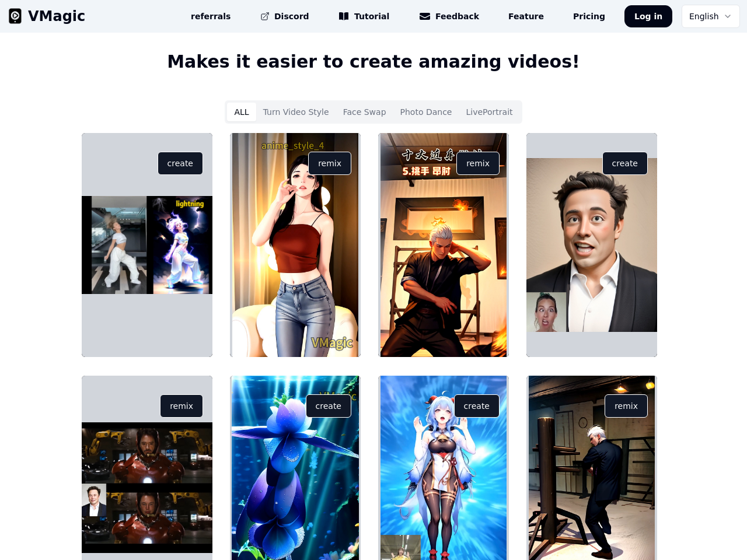
Task: Click create on the blue flower card
Action: coord(329,406)
